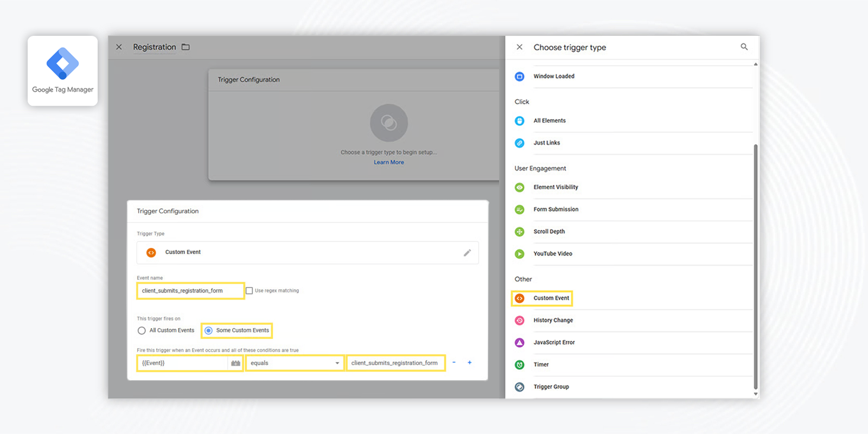Click the YouTube Video label

point(553,254)
